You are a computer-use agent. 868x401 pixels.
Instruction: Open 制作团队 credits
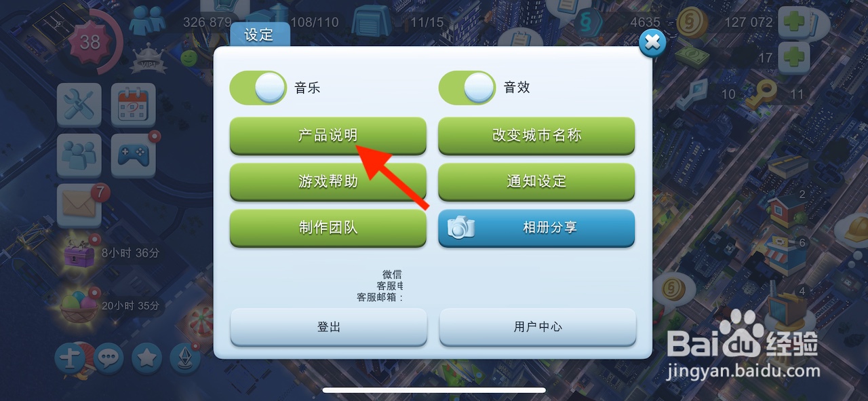(x=328, y=228)
